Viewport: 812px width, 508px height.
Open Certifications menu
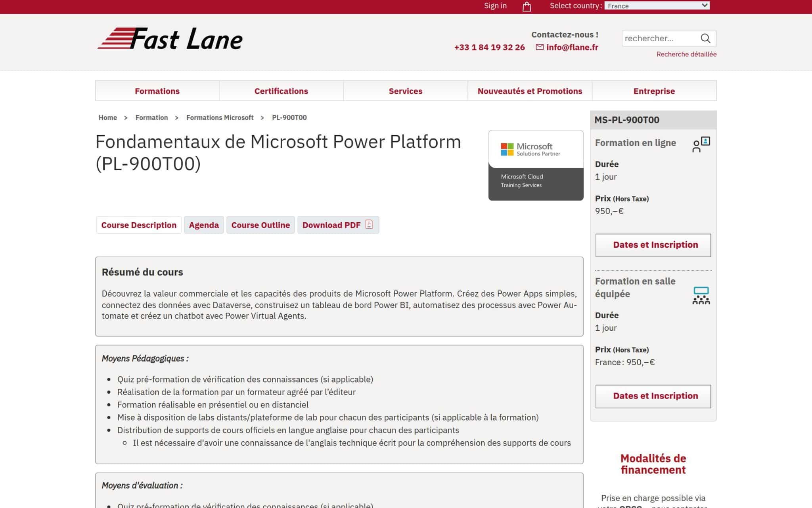click(281, 91)
